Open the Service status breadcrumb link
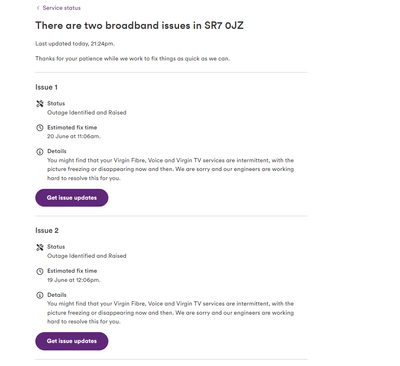Viewport: 400px width, 366px height. pos(62,8)
